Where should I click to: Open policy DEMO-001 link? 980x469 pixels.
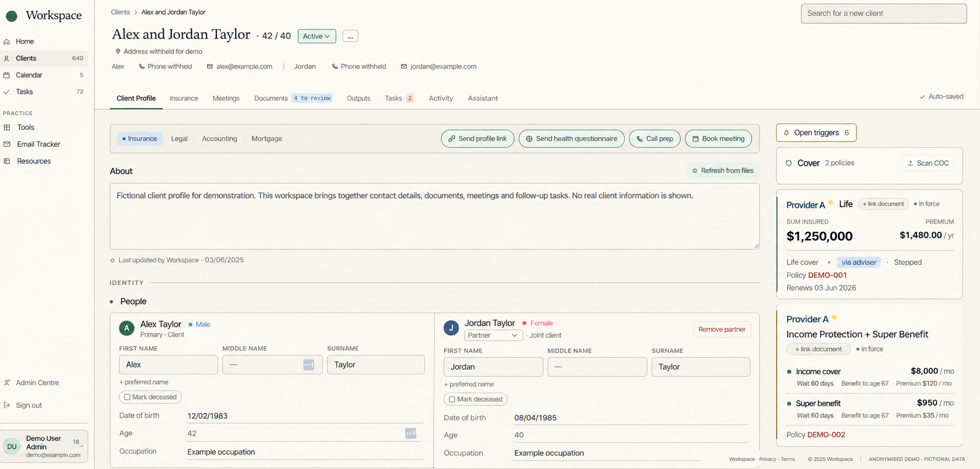tap(828, 275)
